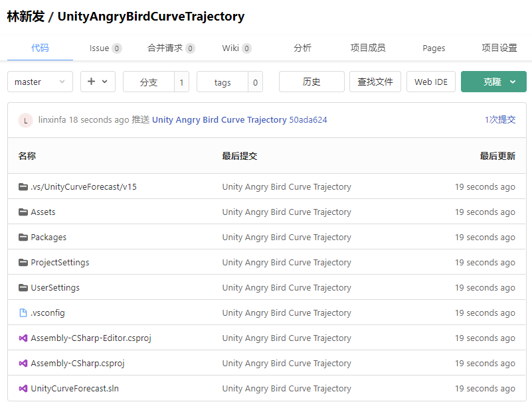The width and height of the screenshot is (532, 408).
Task: Click the Wiki count badge 0
Action: 246,48
